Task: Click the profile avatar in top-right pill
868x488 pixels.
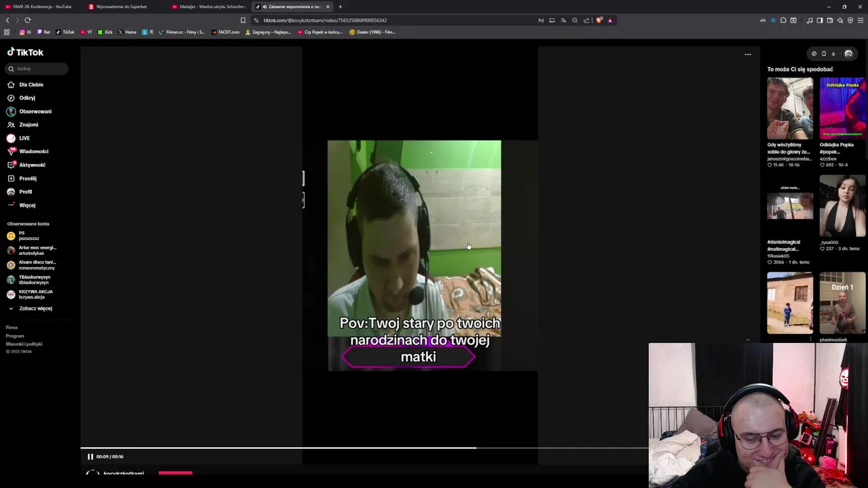Action: tap(848, 54)
